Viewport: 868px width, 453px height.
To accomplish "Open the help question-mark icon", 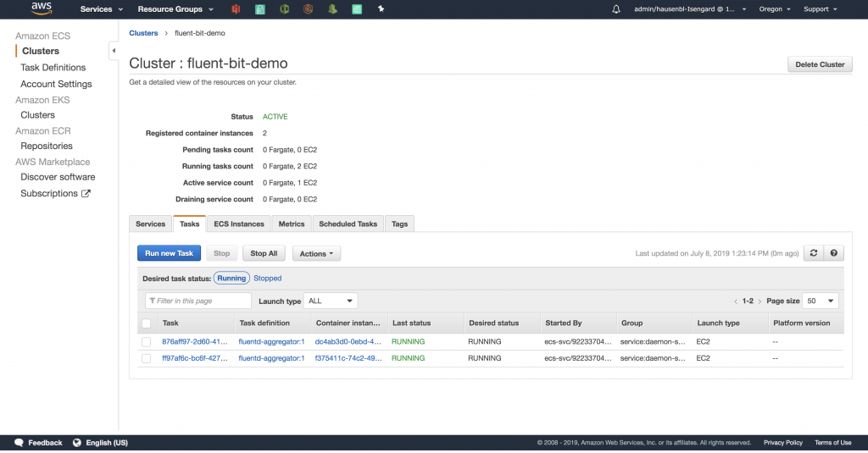I will click(x=834, y=253).
